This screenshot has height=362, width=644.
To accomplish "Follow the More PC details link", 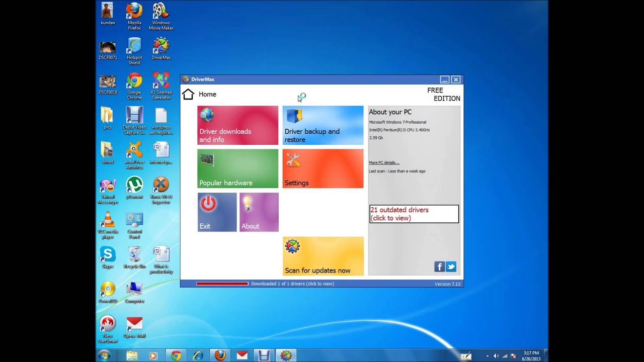I will pyautogui.click(x=384, y=162).
